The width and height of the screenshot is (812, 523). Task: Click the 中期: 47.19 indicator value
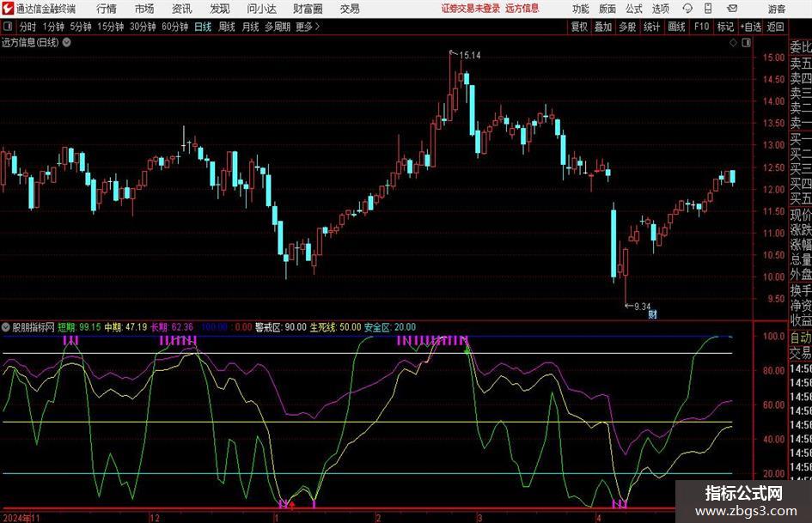125,326
